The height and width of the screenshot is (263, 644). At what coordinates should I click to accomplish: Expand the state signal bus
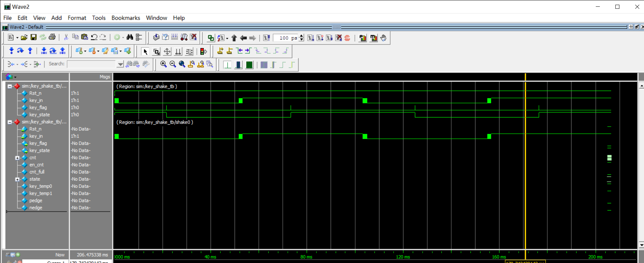point(17,179)
